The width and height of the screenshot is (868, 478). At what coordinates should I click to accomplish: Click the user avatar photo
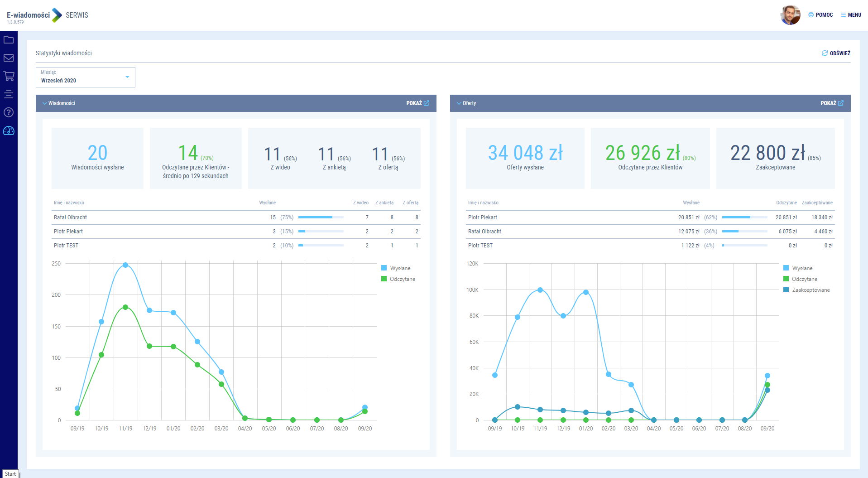(x=790, y=15)
